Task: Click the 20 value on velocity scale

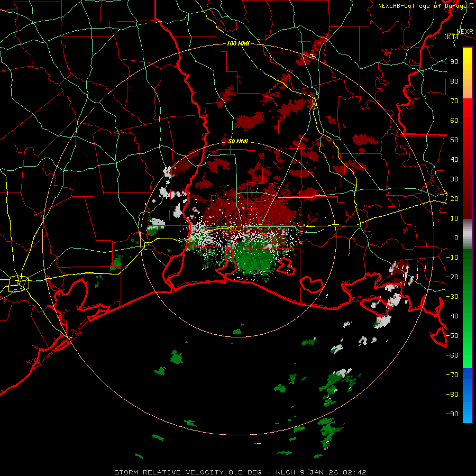Action: 454,198
